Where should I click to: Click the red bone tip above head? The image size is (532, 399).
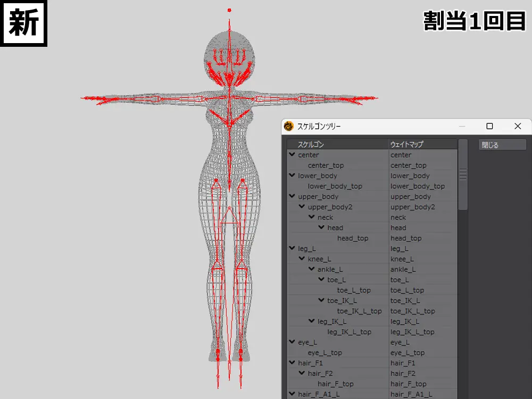point(229,10)
